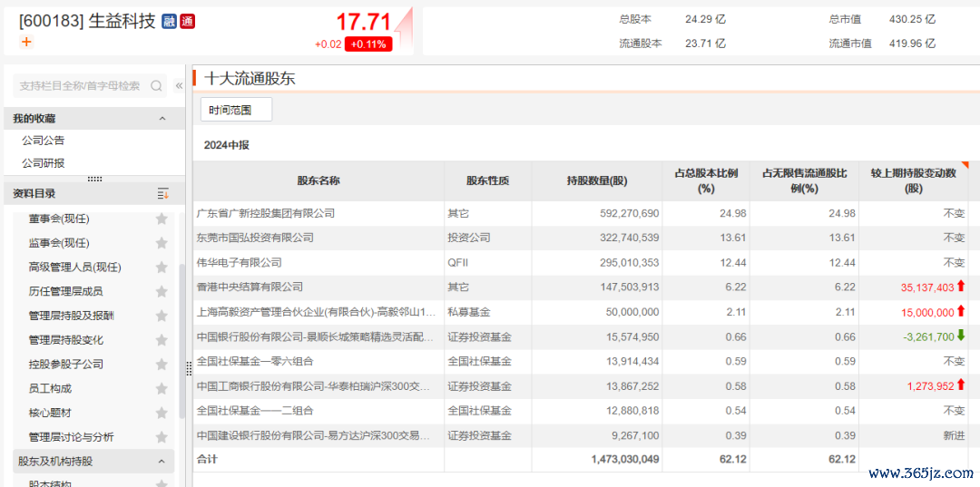Click the 2024中报 period label
Image resolution: width=980 pixels, height=487 pixels.
tap(226, 145)
